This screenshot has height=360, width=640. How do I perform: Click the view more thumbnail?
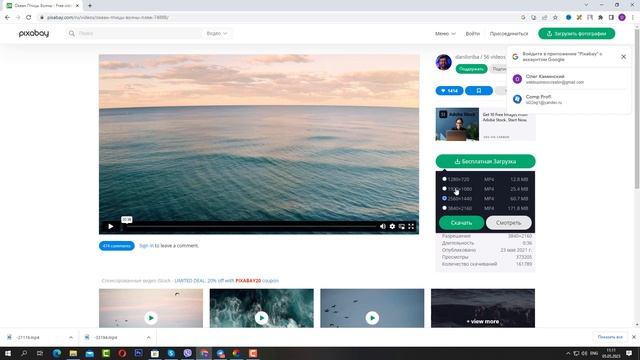click(483, 309)
